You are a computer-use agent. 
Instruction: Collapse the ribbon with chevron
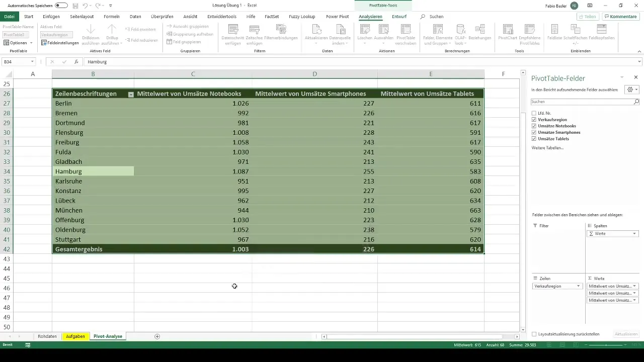tap(639, 51)
